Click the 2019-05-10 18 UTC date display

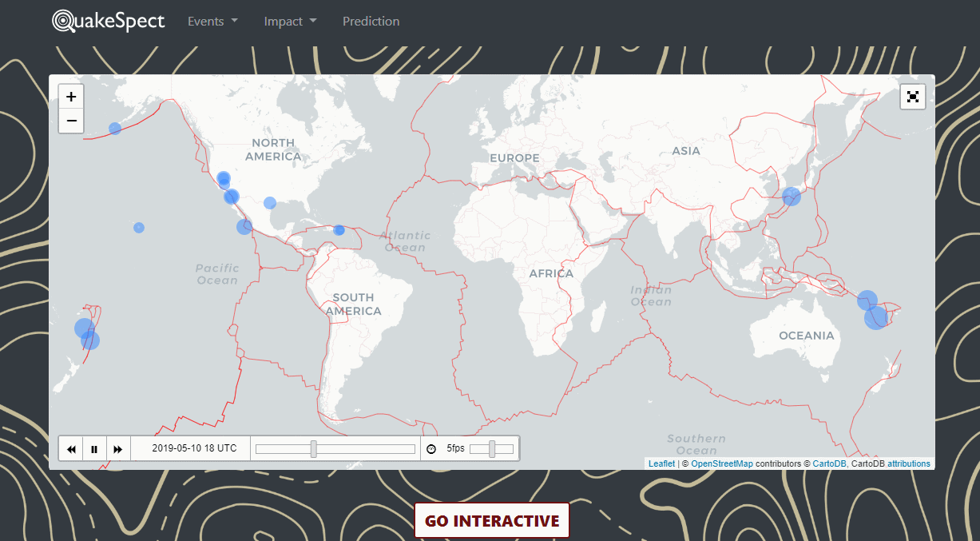coord(194,449)
